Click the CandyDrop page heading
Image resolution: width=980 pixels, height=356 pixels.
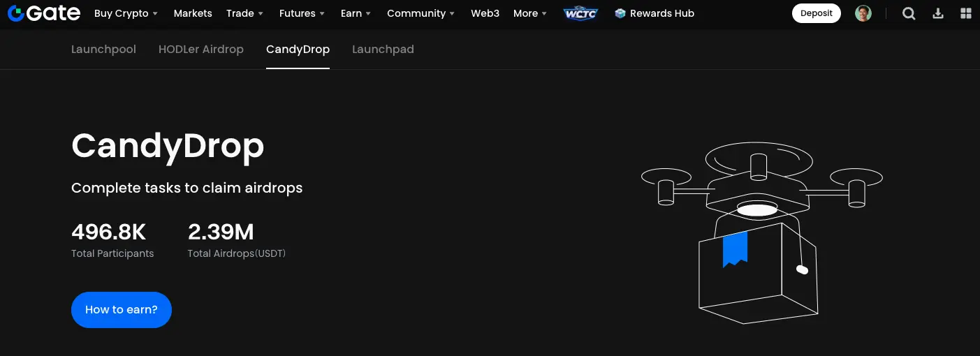pos(168,147)
